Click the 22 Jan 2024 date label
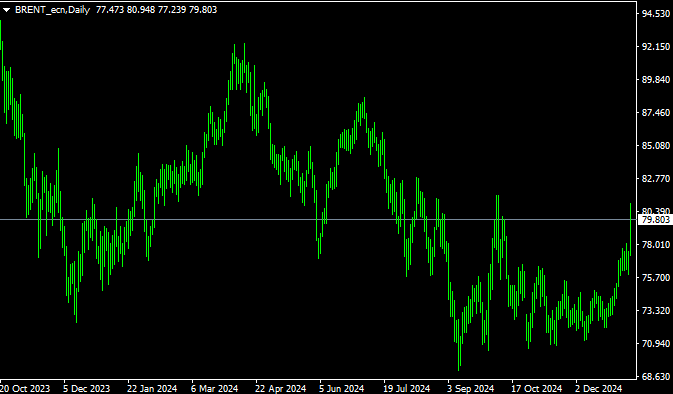This screenshot has height=394, width=673. click(x=152, y=388)
